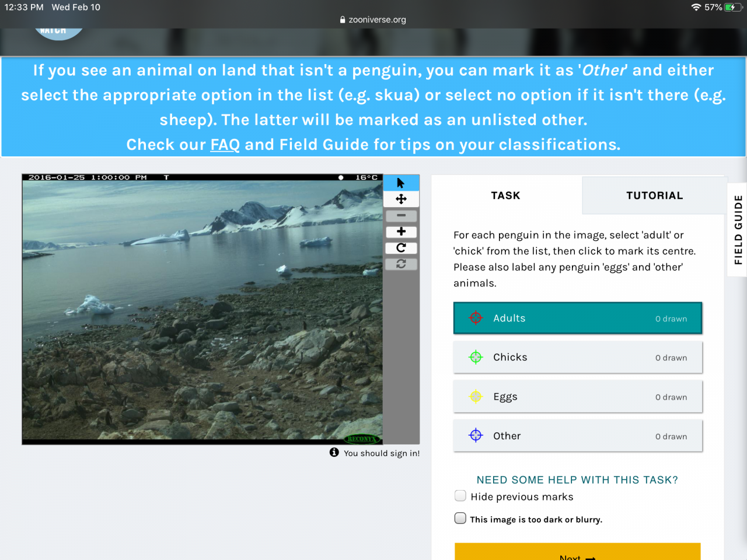Reset the image view
The width and height of the screenshot is (747, 560).
pyautogui.click(x=401, y=264)
